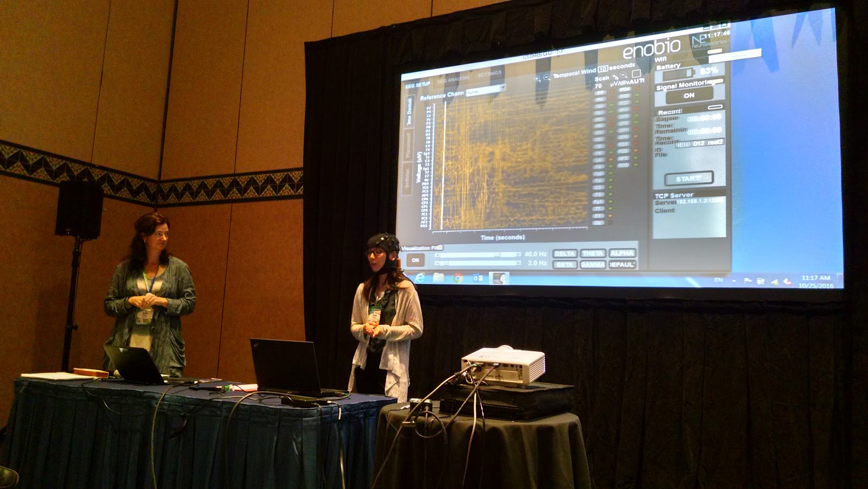The width and height of the screenshot is (868, 489).
Task: Toggle channel Fp1
Action: 598,202
